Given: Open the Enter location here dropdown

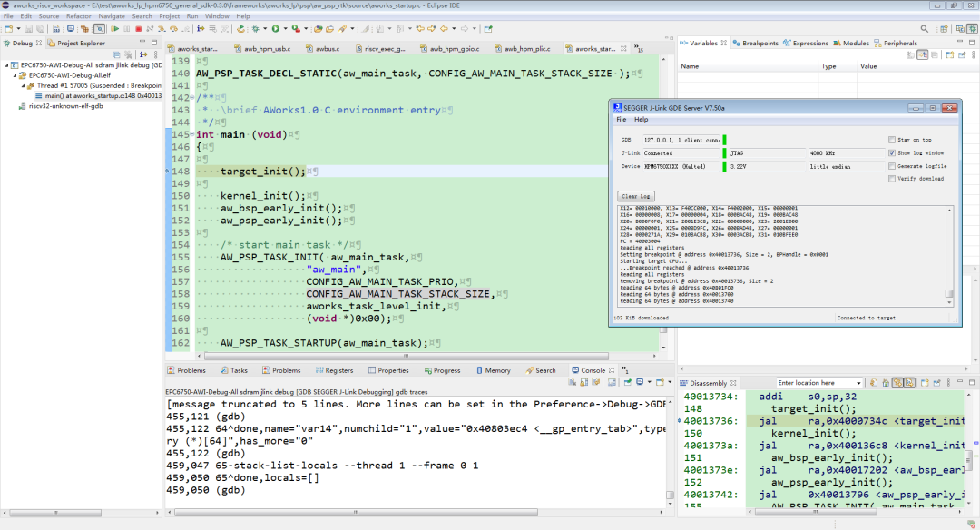Looking at the screenshot, I should click(857, 383).
